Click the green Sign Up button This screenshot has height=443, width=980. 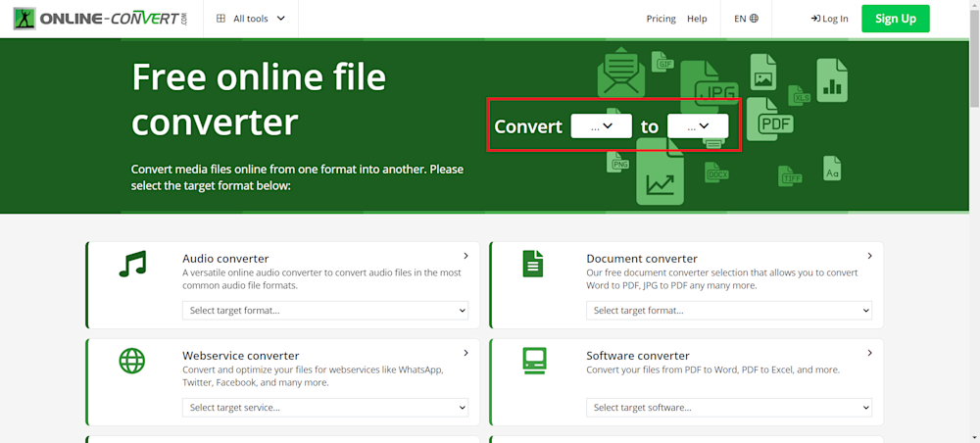(x=896, y=19)
